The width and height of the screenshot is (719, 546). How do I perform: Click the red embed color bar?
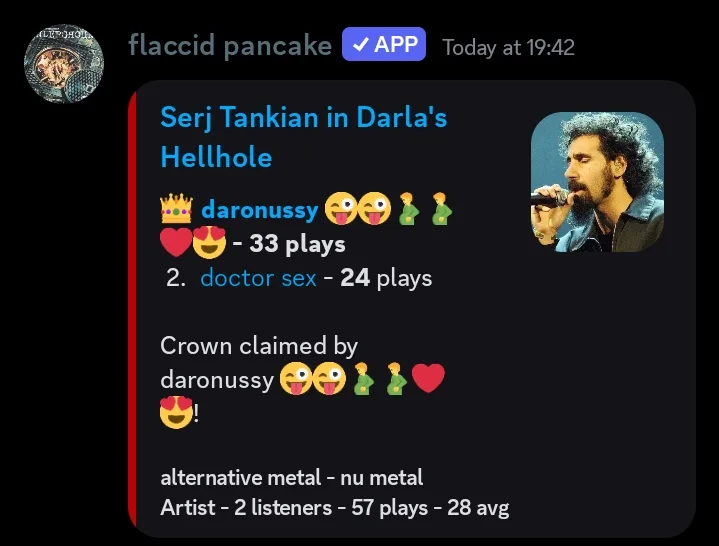point(132,309)
